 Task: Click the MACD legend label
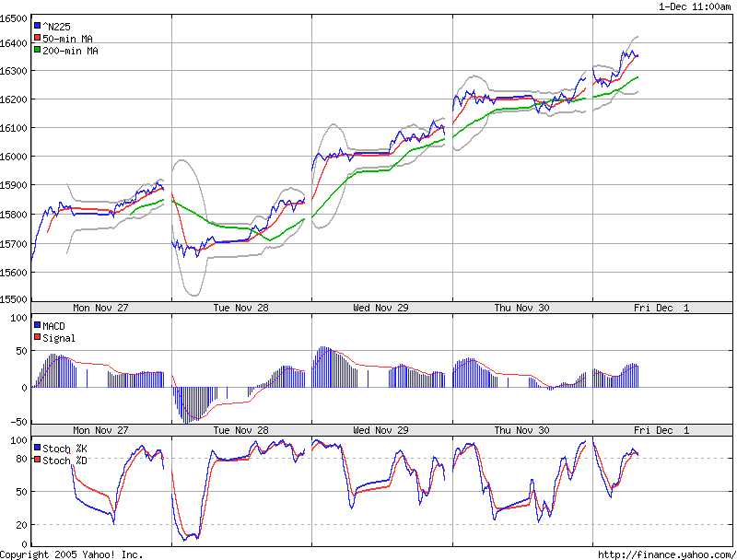coord(53,326)
